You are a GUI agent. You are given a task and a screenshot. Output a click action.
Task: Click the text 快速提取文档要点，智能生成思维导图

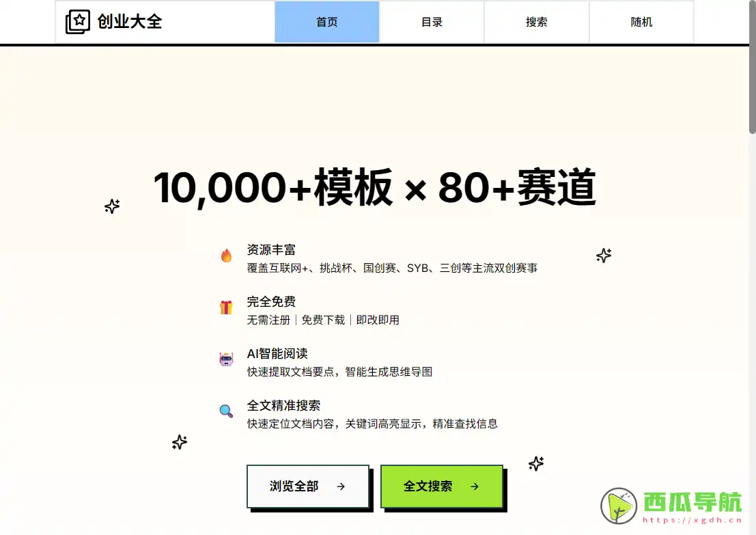click(x=339, y=372)
